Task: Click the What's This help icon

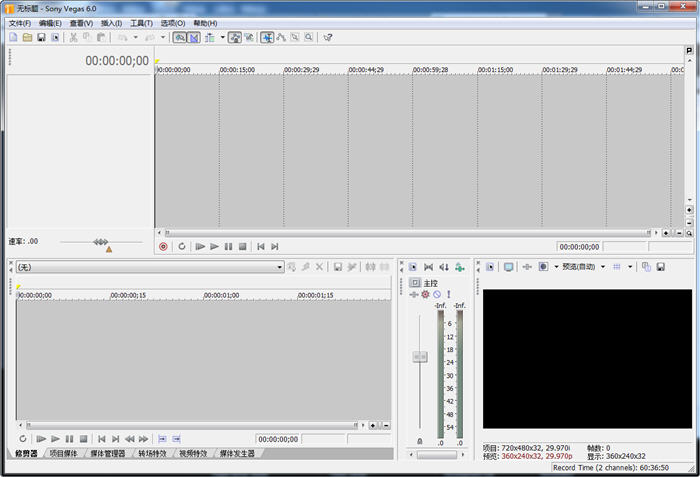Action: [327, 37]
